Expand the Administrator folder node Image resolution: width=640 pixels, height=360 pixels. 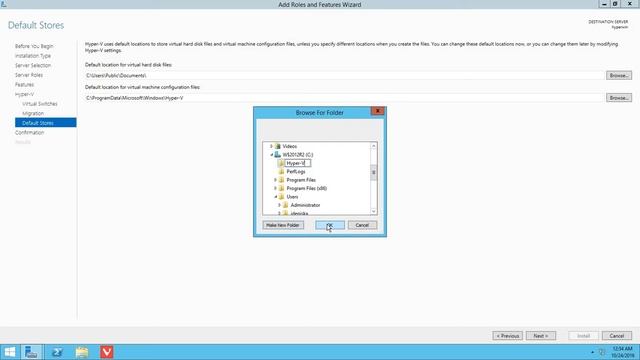[279, 205]
